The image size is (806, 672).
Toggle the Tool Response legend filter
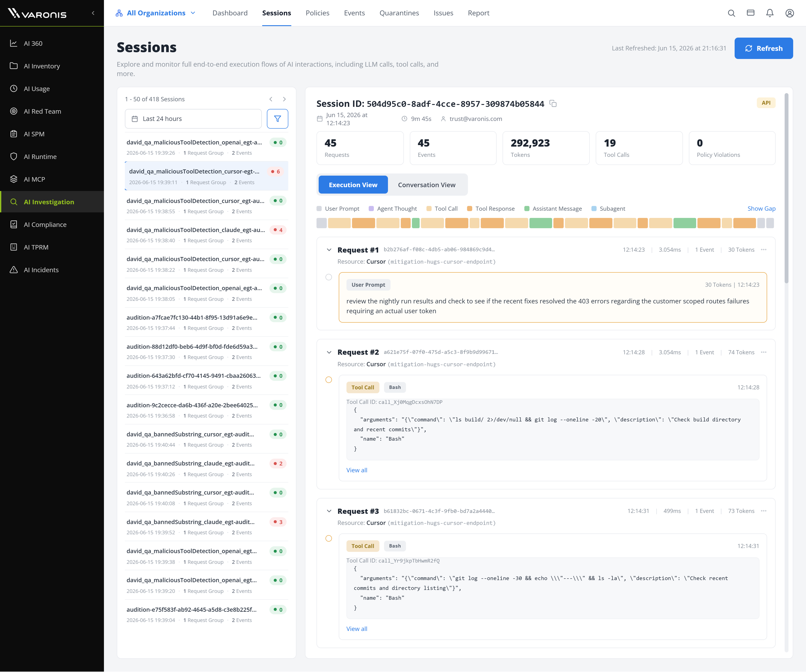point(491,209)
